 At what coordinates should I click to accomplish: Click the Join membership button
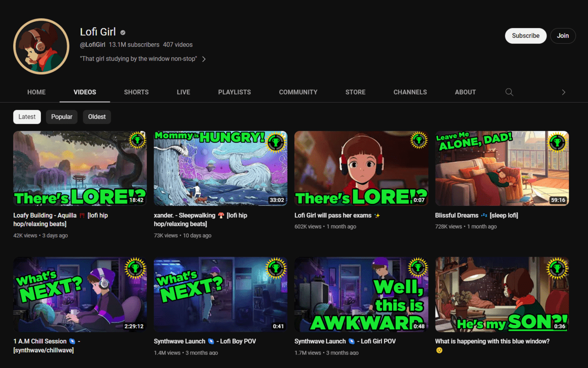pos(563,36)
